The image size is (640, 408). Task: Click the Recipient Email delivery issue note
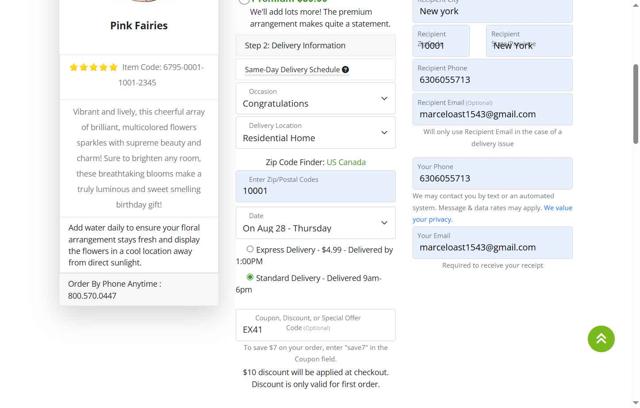pyautogui.click(x=492, y=137)
